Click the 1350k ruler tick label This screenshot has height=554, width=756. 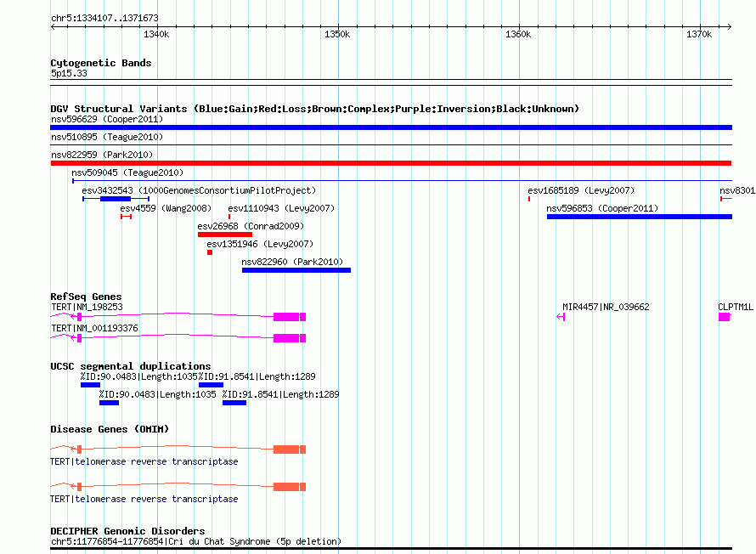pyautogui.click(x=337, y=34)
